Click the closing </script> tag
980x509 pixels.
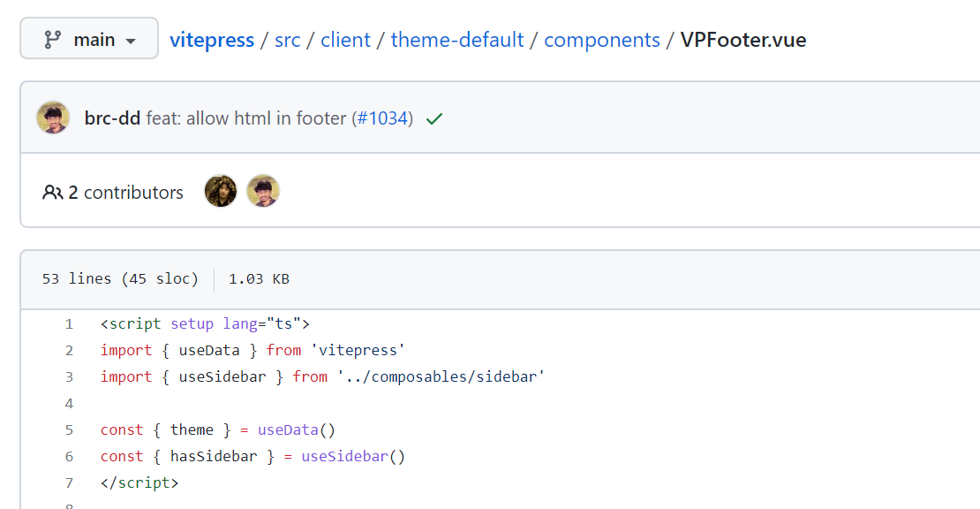pos(139,483)
